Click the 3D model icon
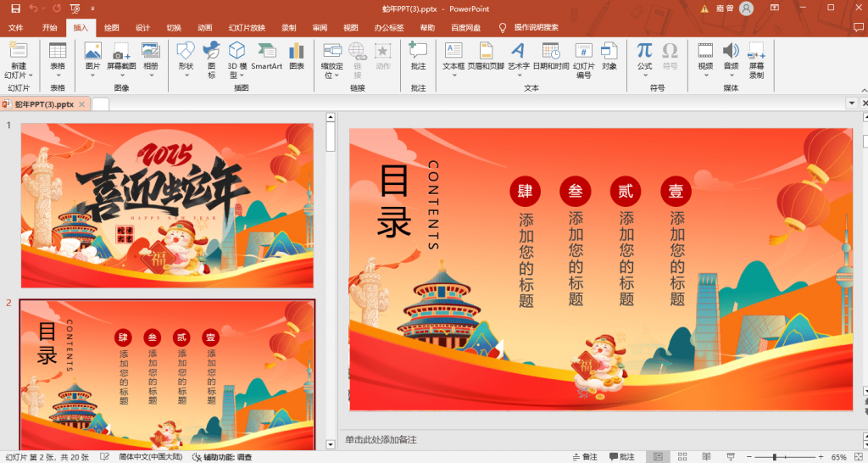Image resolution: width=868 pixels, height=463 pixels. (x=237, y=56)
